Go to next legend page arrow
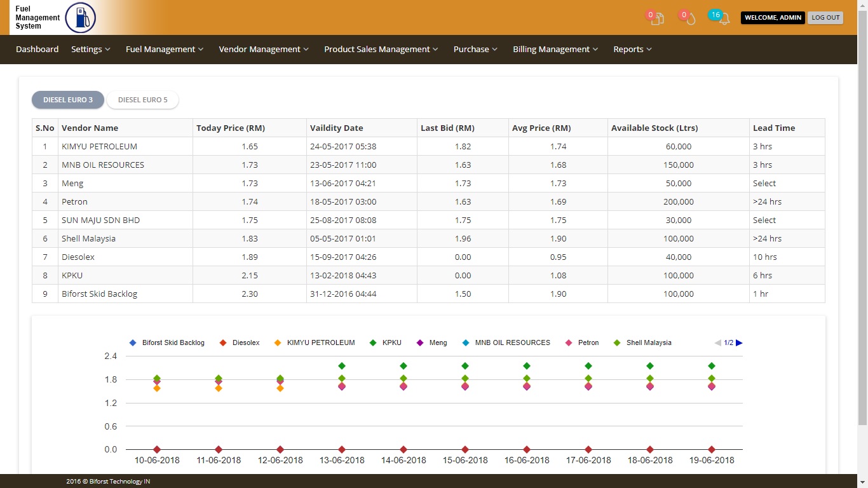The height and width of the screenshot is (488, 868). [x=739, y=343]
